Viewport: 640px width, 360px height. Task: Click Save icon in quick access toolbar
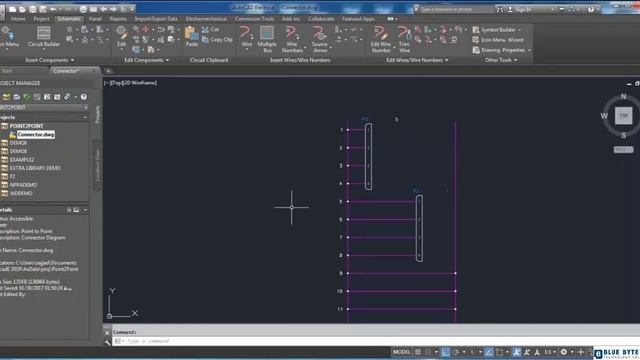32,9
